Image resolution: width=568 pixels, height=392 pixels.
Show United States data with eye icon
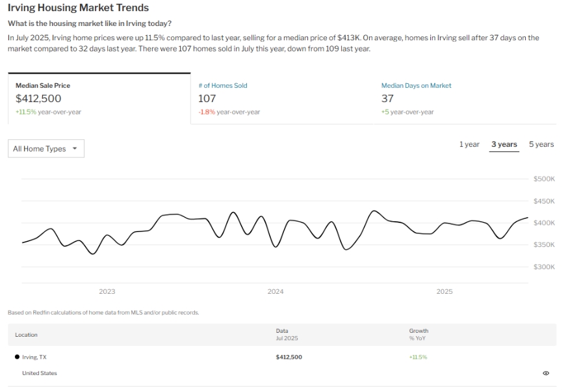tap(545, 373)
